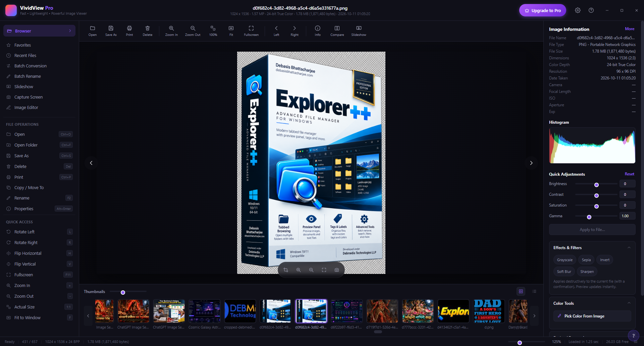Show image Info from toolbar
Viewport: 644px width, 346px height.
(x=318, y=31)
